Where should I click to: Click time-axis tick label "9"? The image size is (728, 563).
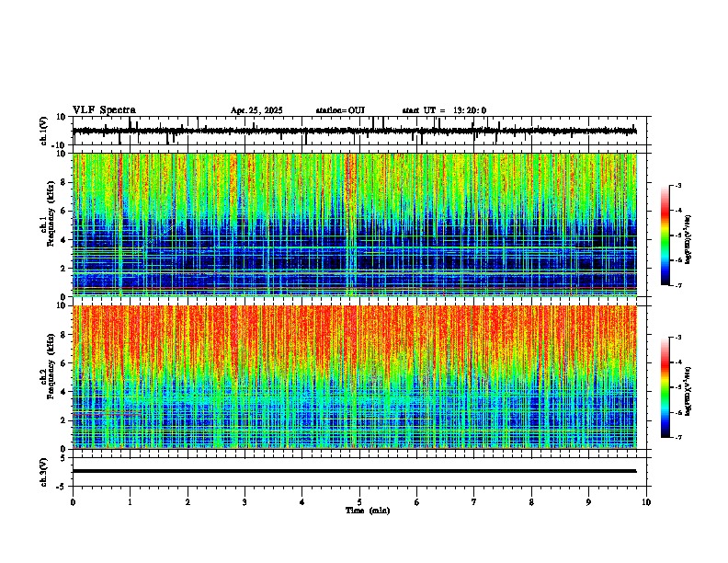[x=588, y=502]
